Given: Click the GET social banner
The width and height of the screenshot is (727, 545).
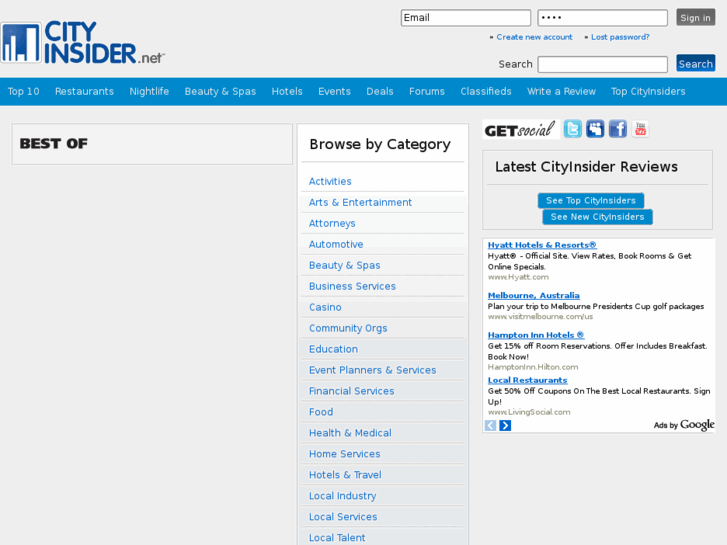Looking at the screenshot, I should 521,129.
